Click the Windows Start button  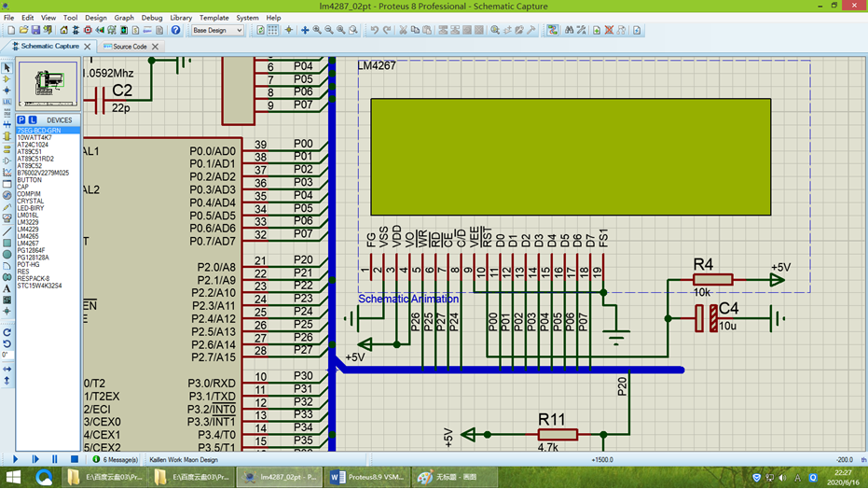click(x=13, y=478)
